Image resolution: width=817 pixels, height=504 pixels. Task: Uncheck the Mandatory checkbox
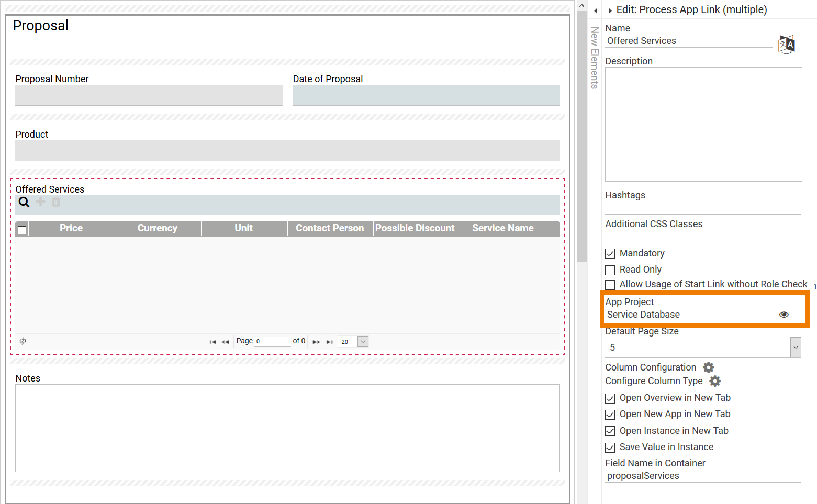610,254
